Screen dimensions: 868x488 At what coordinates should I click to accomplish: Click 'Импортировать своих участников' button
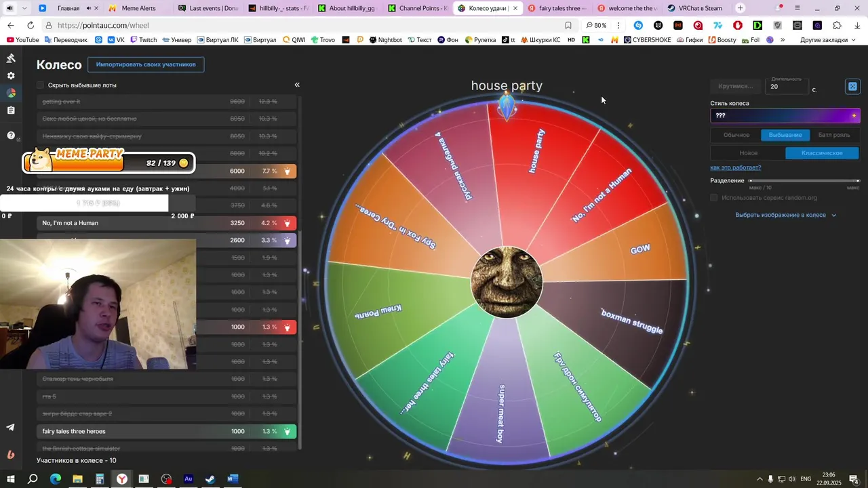(x=146, y=64)
